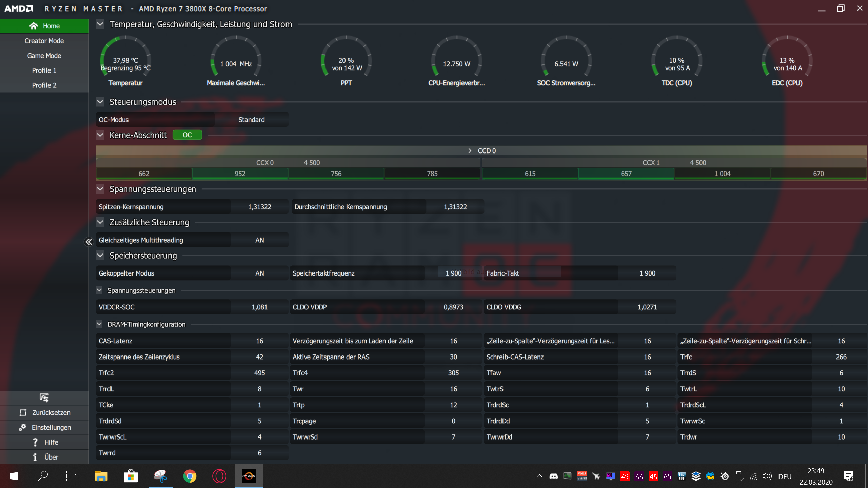The height and width of the screenshot is (488, 868).
Task: Collapse DRAM-Timingkonfiguration section
Action: tap(99, 324)
